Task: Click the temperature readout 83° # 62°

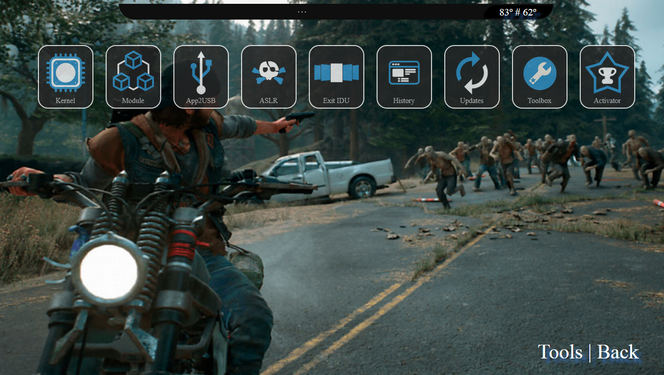Action: click(x=517, y=12)
